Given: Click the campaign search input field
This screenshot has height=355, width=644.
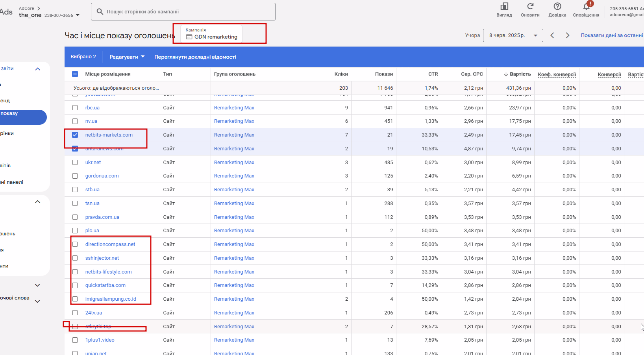Looking at the screenshot, I should [x=183, y=12].
